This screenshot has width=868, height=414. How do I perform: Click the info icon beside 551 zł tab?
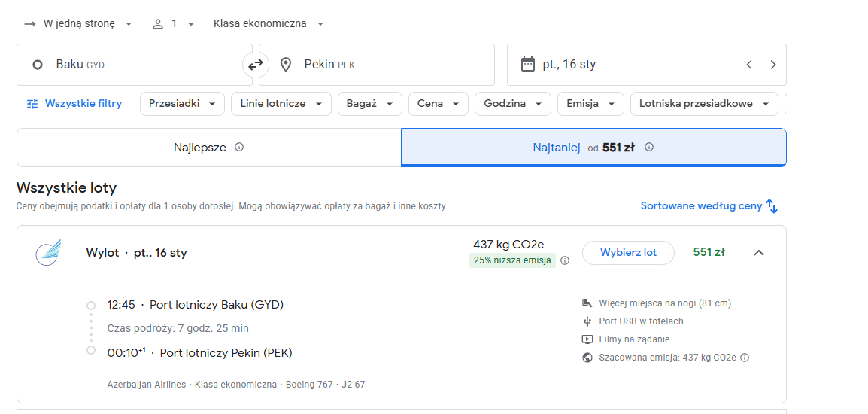[x=649, y=147]
